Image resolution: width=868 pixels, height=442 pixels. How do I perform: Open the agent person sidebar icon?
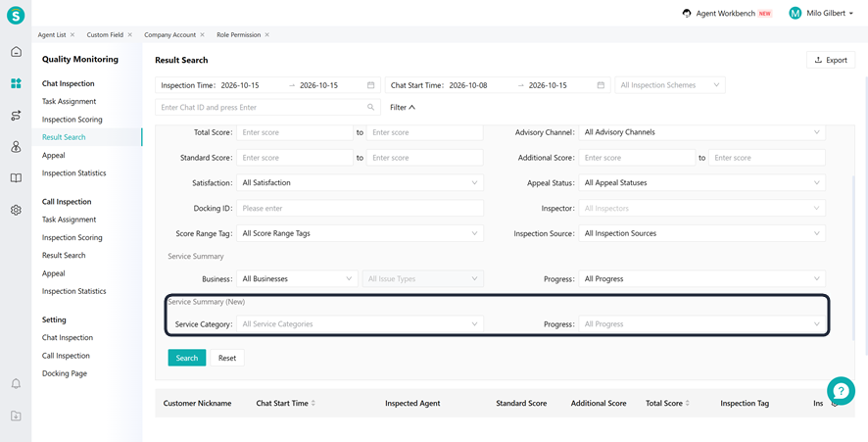tap(16, 147)
